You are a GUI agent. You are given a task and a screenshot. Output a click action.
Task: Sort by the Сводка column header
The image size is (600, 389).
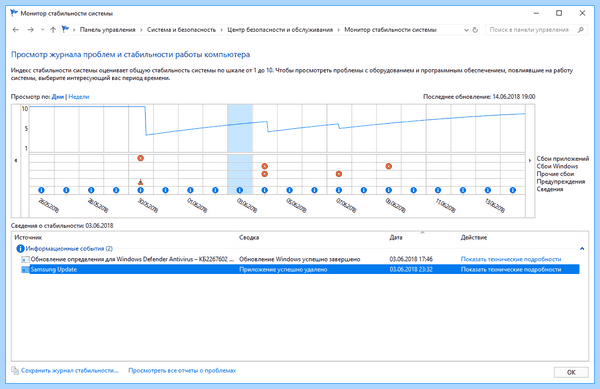249,238
